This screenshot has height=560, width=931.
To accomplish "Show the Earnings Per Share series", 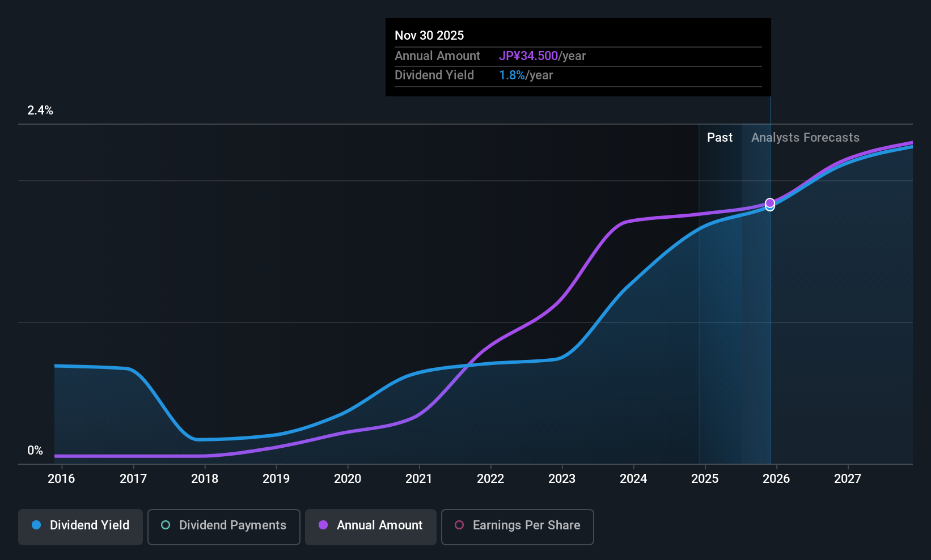I will click(518, 527).
